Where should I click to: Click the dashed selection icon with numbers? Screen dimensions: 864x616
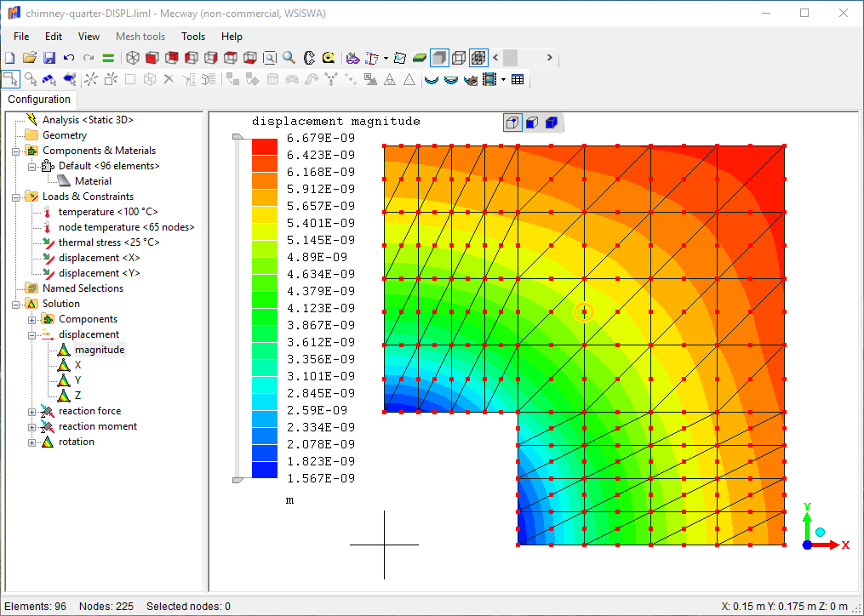pos(373,58)
